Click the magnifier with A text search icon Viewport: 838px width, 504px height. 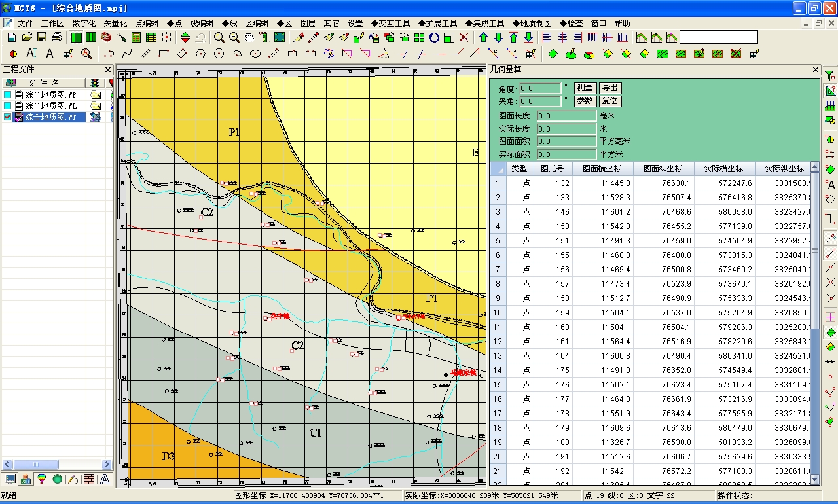click(x=86, y=54)
